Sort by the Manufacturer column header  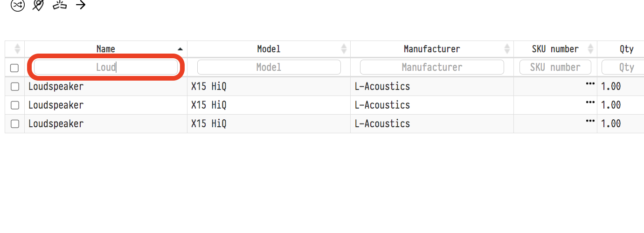point(432,49)
